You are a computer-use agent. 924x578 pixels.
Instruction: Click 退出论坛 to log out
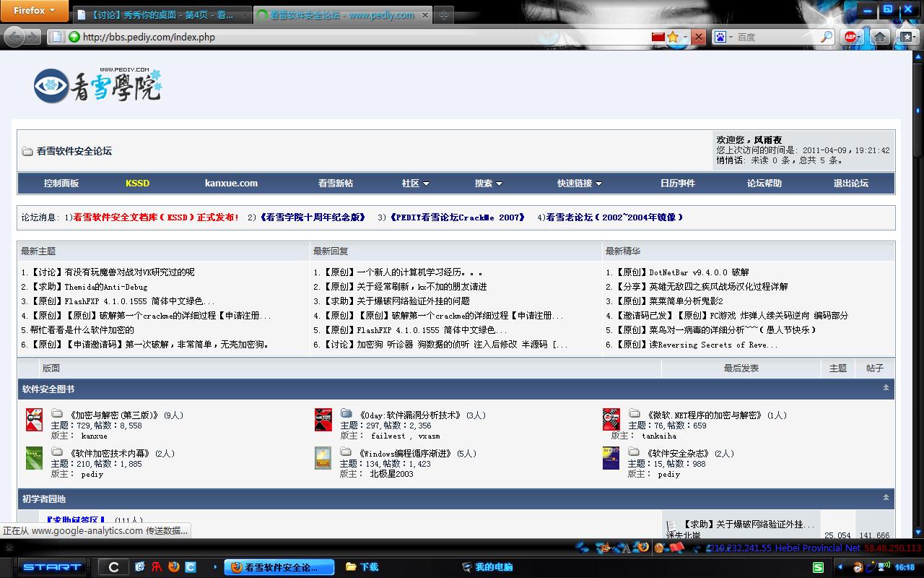point(851,184)
